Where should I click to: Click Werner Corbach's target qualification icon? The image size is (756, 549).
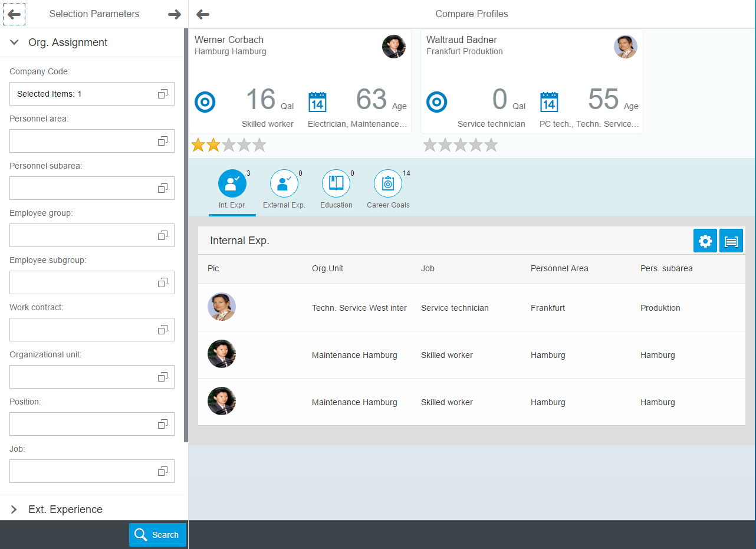coord(205,101)
